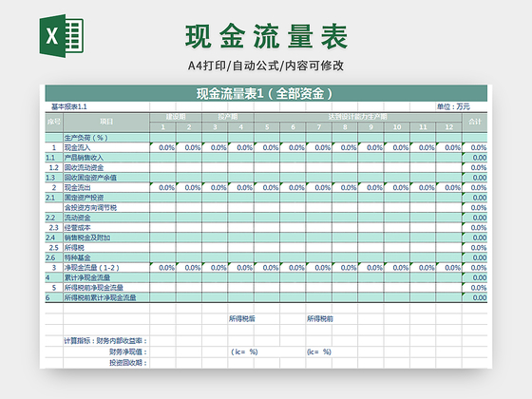Click the row label 含投资方向调节税
The image size is (532, 399).
pos(90,208)
